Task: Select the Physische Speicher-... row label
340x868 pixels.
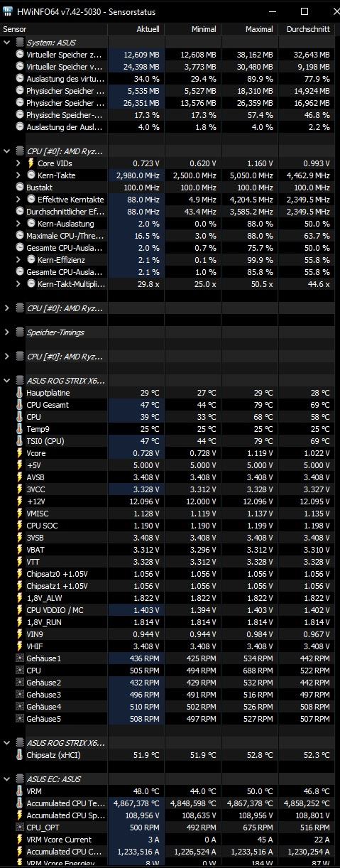Action: [x=64, y=115]
